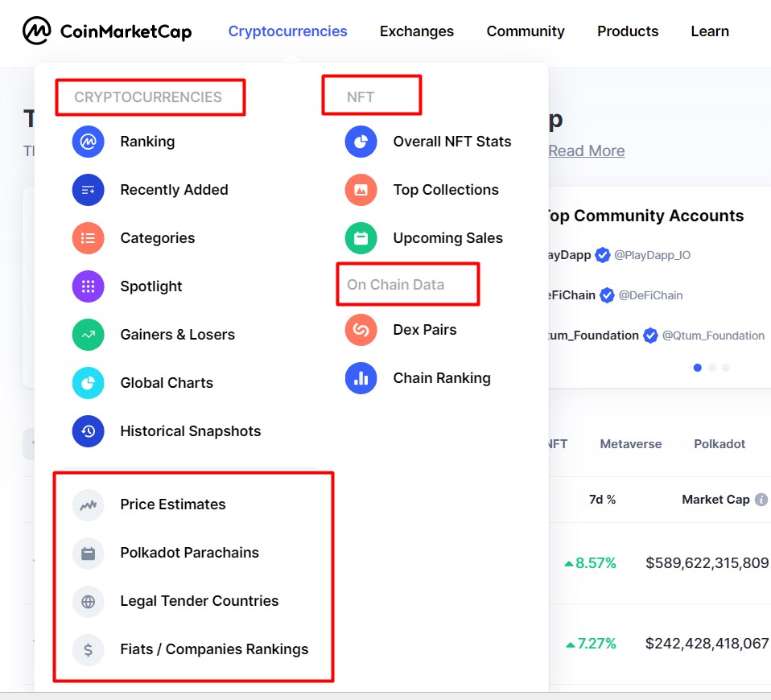Open the @PlayDapp_IO account handle
The width and height of the screenshot is (771, 700).
[652, 255]
